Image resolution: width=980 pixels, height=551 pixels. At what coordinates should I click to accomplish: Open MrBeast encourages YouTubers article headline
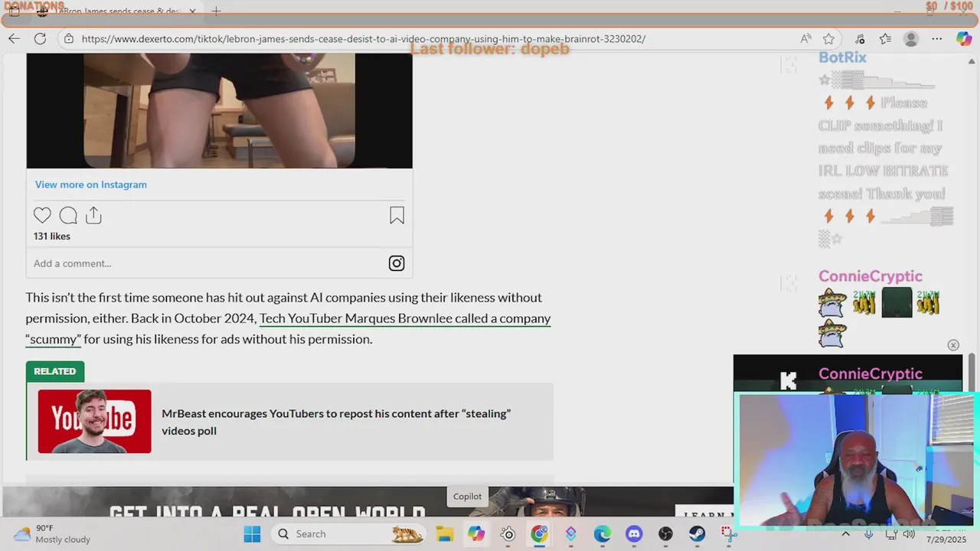tap(336, 422)
